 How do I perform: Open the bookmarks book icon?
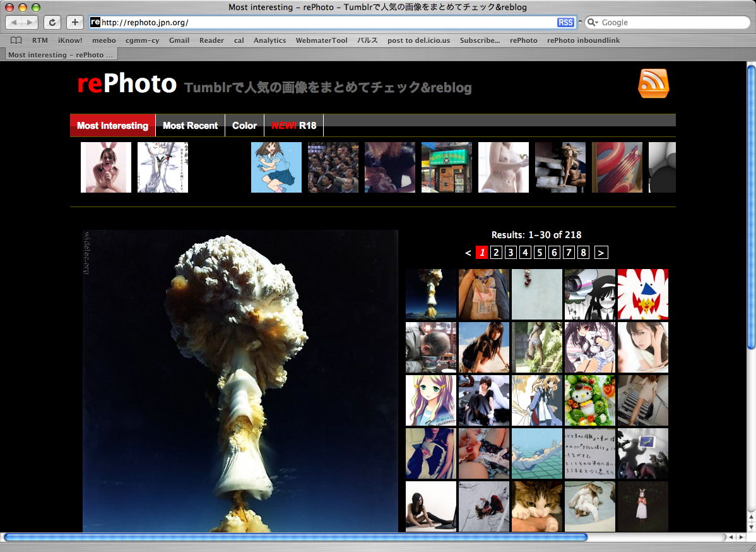pyautogui.click(x=16, y=40)
